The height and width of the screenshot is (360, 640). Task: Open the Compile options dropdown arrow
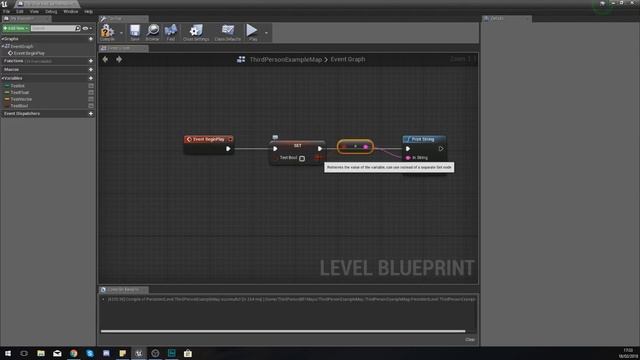(x=121, y=33)
